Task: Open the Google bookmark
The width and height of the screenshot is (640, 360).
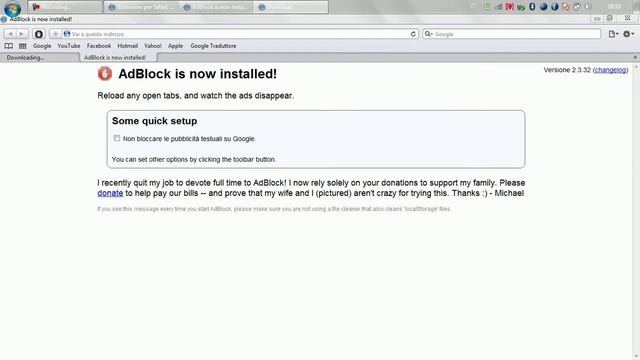Action: (x=42, y=46)
